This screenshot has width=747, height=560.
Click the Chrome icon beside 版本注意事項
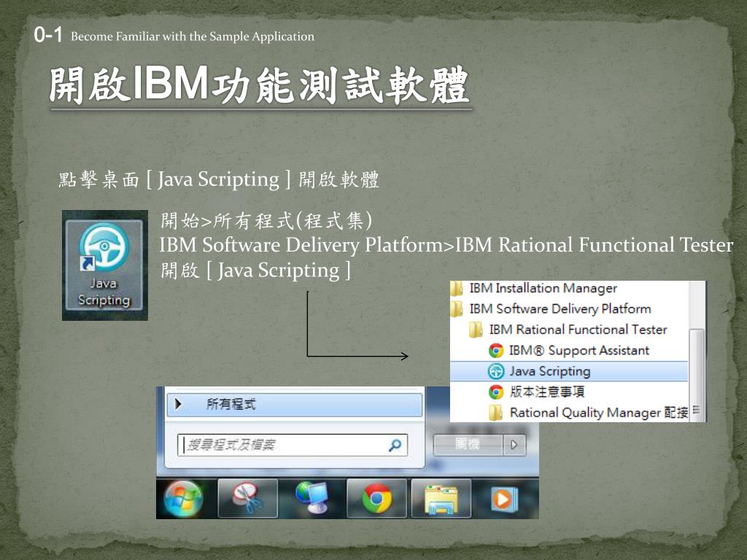pos(496,392)
